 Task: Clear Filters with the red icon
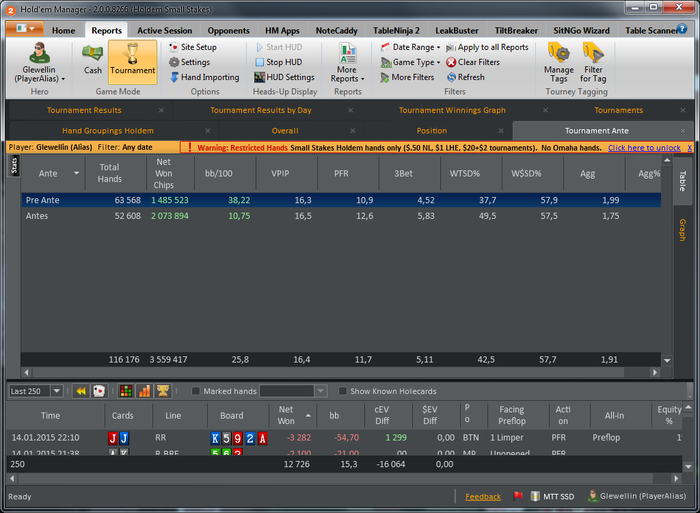[x=473, y=62]
